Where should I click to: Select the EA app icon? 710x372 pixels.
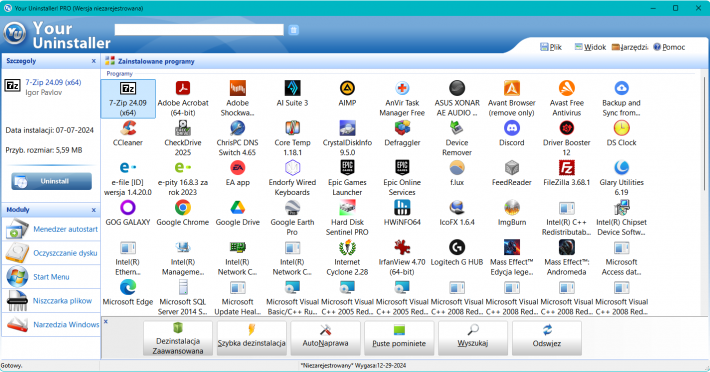(238, 168)
